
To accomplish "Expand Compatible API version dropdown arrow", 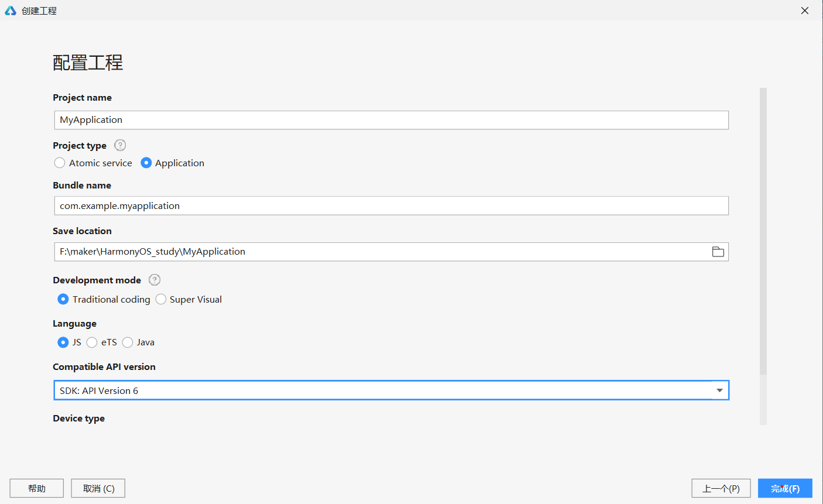I will point(719,390).
